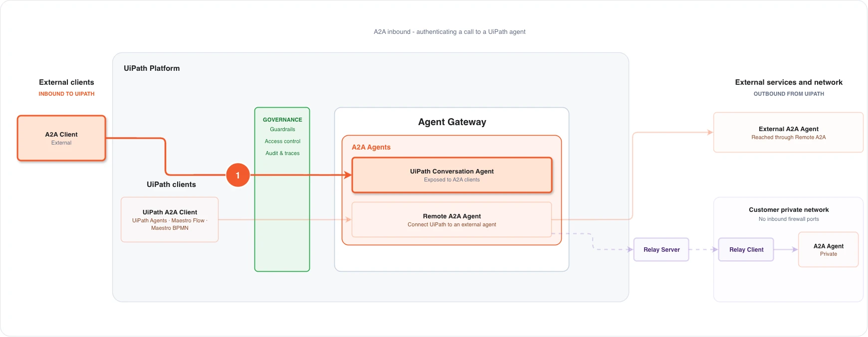Click the OUTBOUND FROM UIPATH label

click(x=789, y=94)
